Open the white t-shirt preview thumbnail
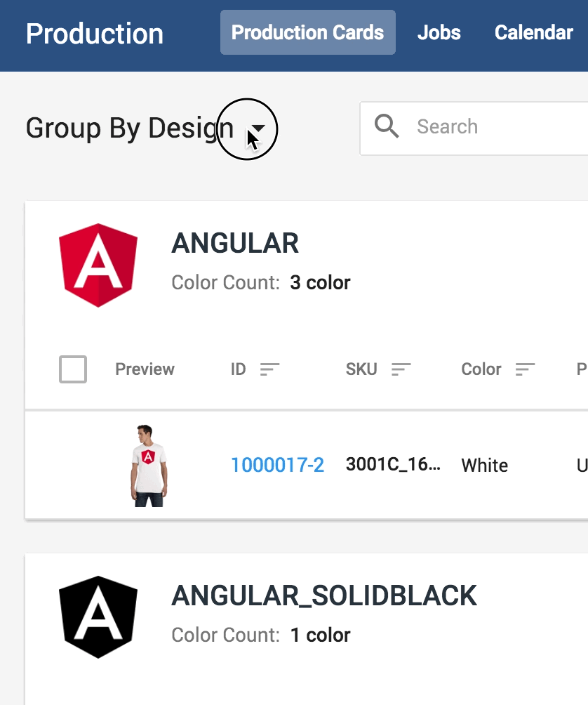This screenshot has height=705, width=588. [147, 465]
